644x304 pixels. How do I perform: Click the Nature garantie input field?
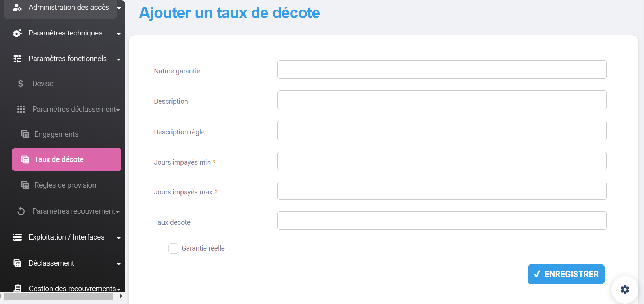coord(442,70)
